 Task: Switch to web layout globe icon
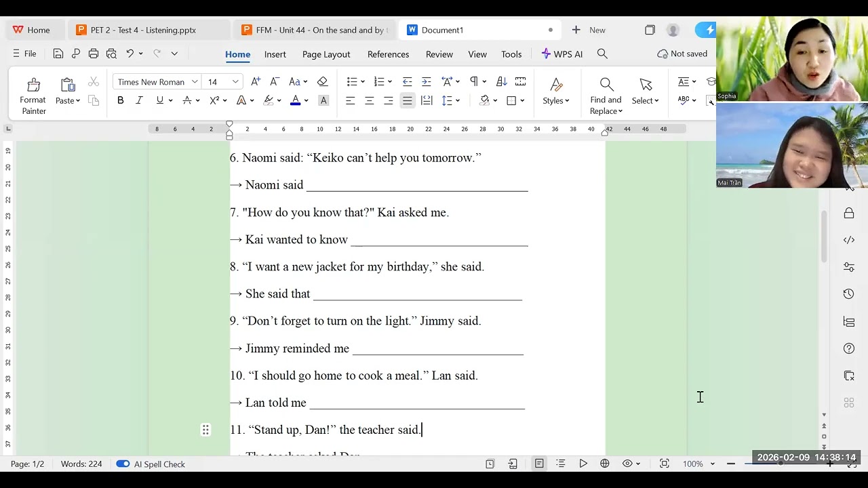click(605, 464)
